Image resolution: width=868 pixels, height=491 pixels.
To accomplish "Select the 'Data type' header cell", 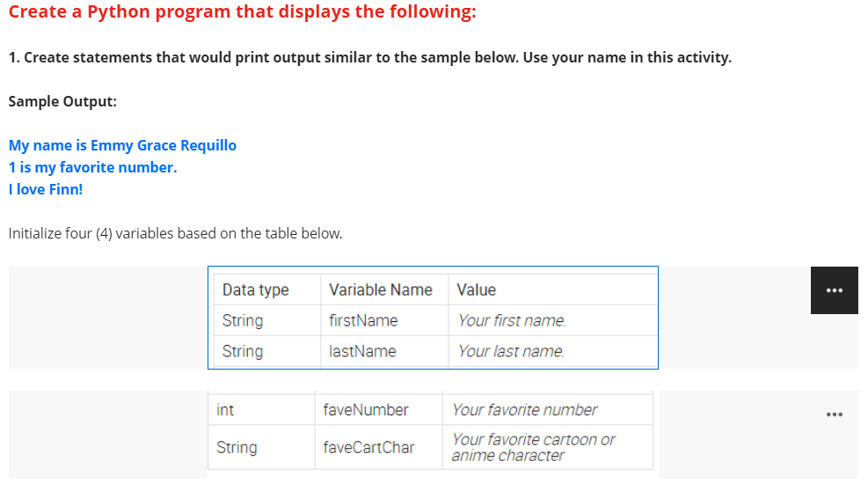I will (x=267, y=289).
